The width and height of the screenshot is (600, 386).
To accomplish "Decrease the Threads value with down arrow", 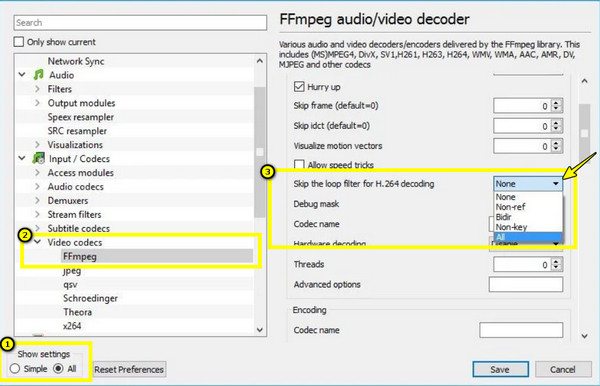I will pyautogui.click(x=557, y=267).
